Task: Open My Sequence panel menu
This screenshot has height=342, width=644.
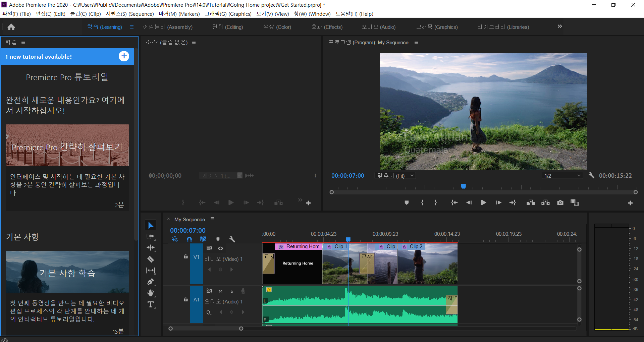Action: (212, 219)
